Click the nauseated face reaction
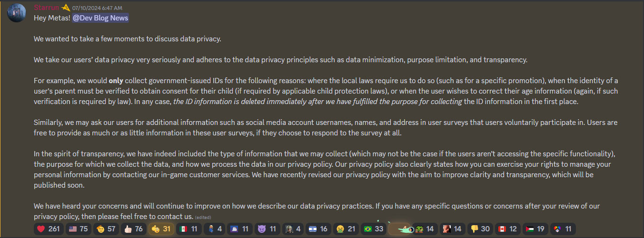 (x=345, y=229)
